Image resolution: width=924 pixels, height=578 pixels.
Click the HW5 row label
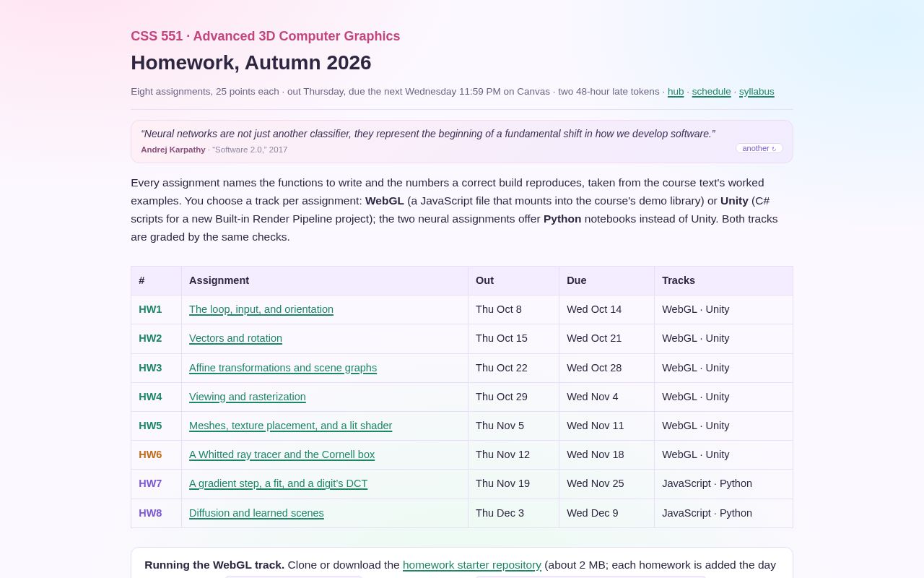[x=150, y=426]
